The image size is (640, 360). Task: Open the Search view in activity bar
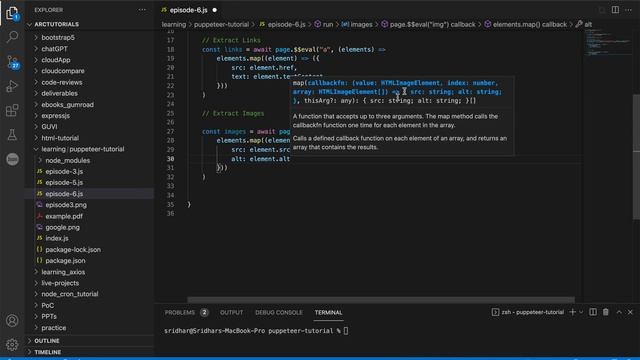12,37
